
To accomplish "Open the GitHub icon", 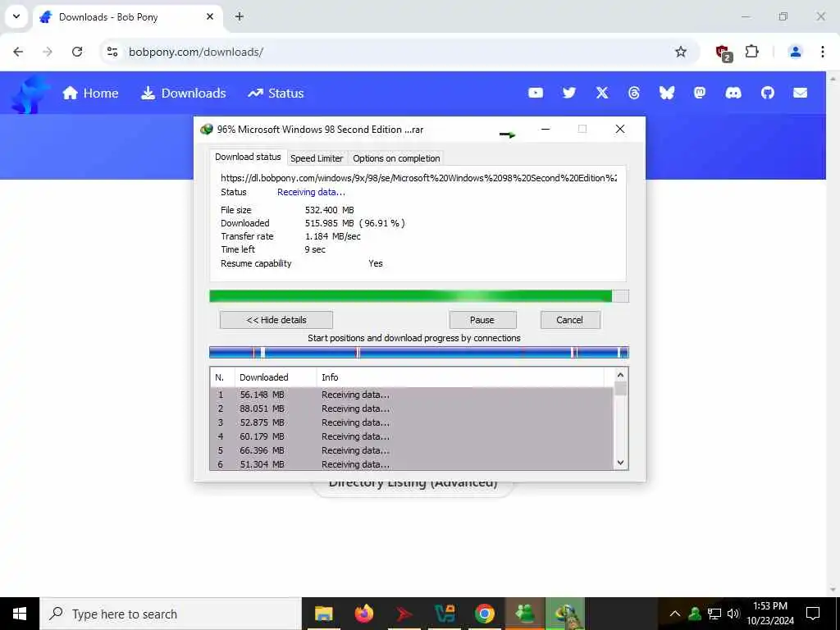I will tap(768, 93).
